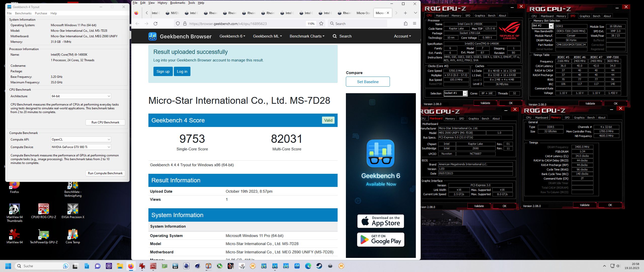
Task: Open the Firefox hamburger application menu
Action: click(x=415, y=23)
